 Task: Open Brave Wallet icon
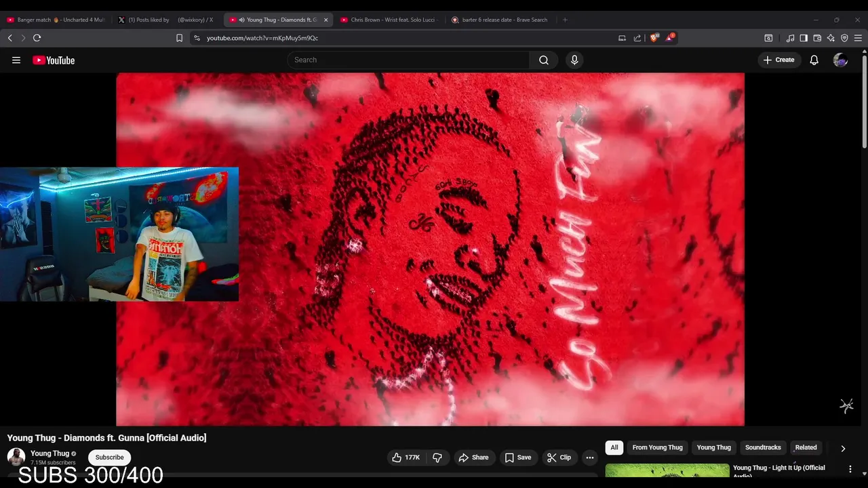(817, 38)
